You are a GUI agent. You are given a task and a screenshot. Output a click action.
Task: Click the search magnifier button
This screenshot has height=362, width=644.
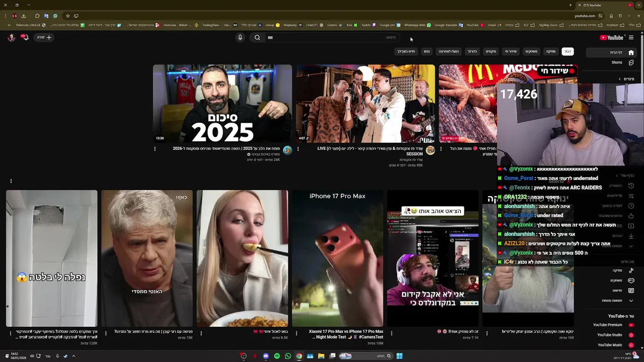(x=257, y=37)
